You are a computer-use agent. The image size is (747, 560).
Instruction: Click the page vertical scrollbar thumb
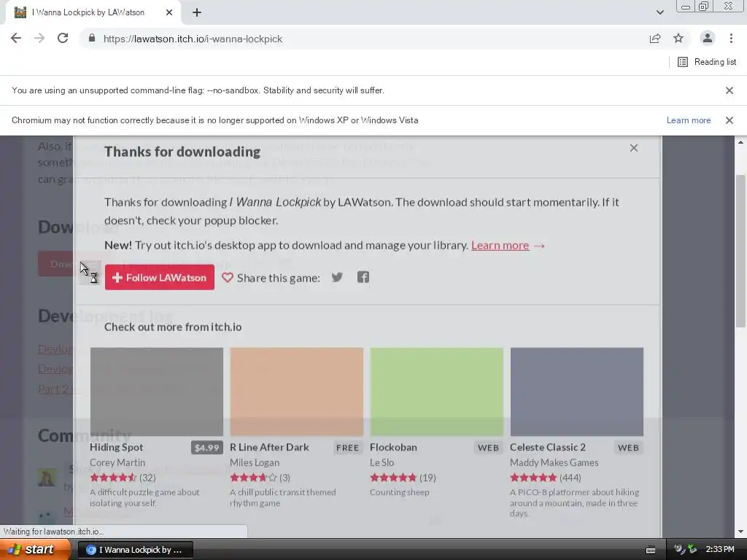point(740,250)
